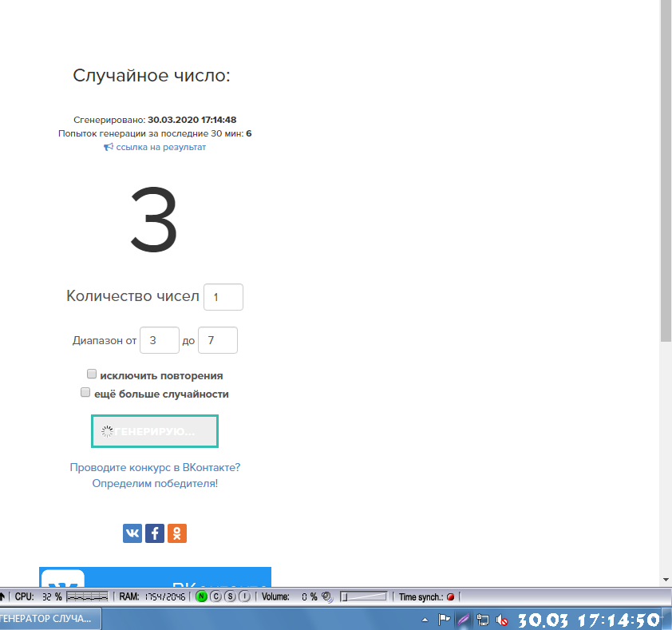Select the timestamp «30.03.2020 17:14:48»
The width and height of the screenshot is (672, 630).
point(192,120)
